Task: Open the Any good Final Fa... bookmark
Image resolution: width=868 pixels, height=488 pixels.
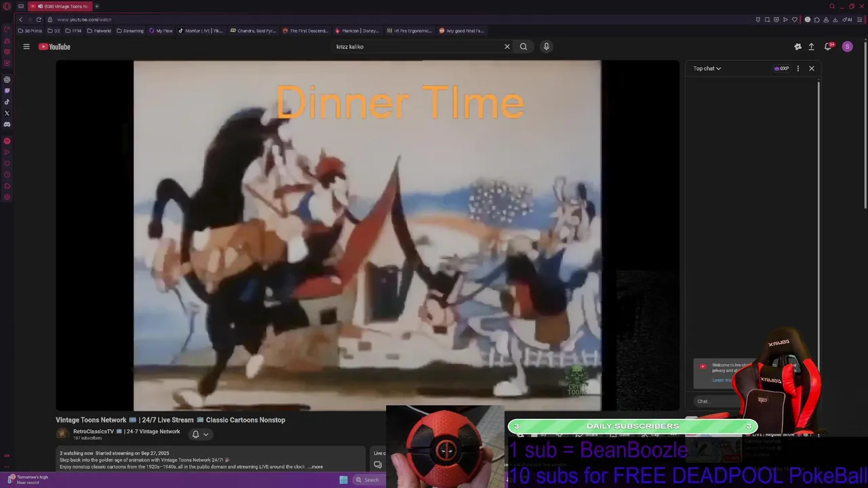Action: (461, 30)
